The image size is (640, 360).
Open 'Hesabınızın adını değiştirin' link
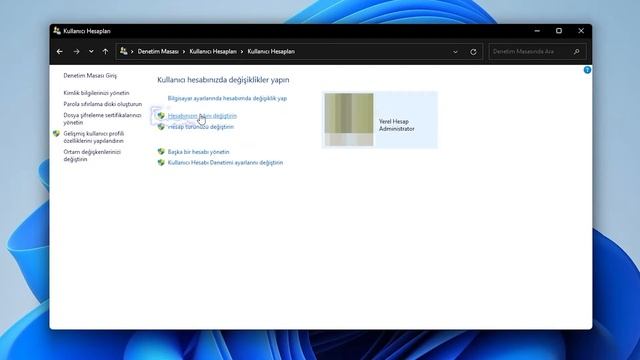click(202, 116)
